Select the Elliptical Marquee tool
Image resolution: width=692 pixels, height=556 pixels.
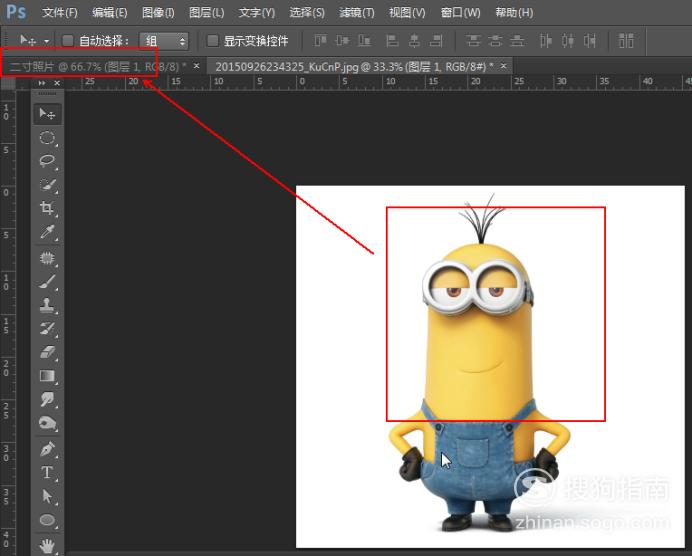47,138
